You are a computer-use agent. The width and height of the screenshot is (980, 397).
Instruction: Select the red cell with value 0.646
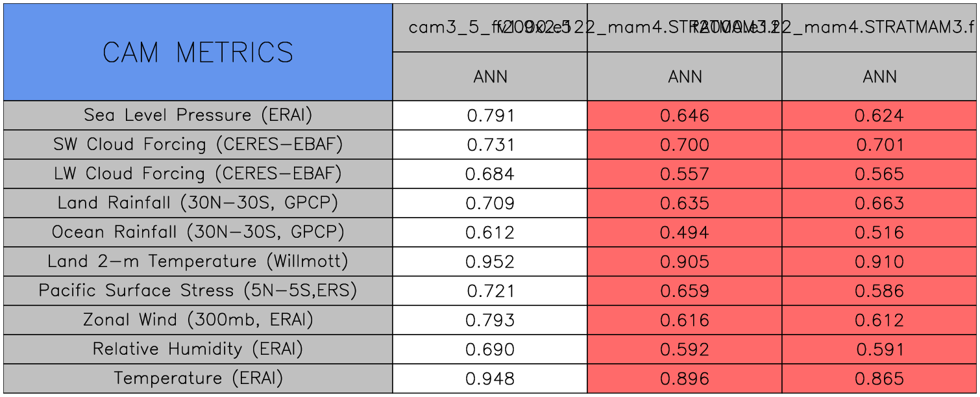[x=685, y=116]
